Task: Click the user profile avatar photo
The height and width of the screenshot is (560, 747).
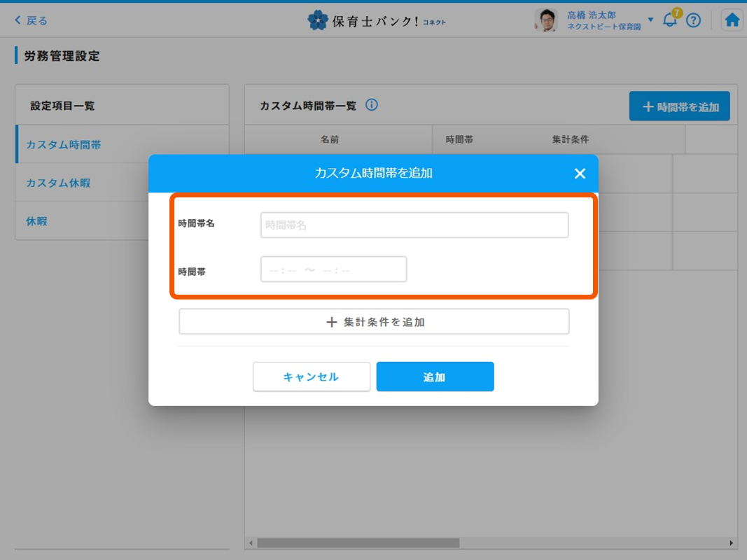Action: coord(545,20)
